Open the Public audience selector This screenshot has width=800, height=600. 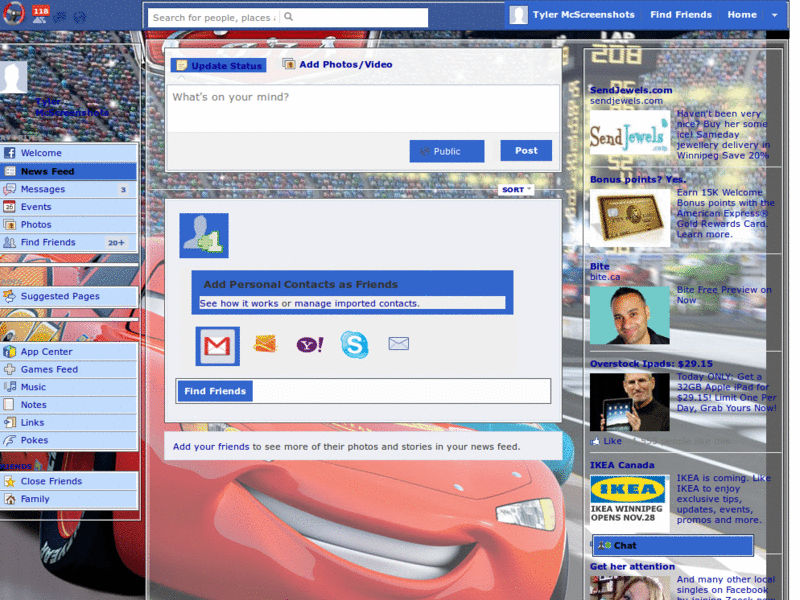446,151
